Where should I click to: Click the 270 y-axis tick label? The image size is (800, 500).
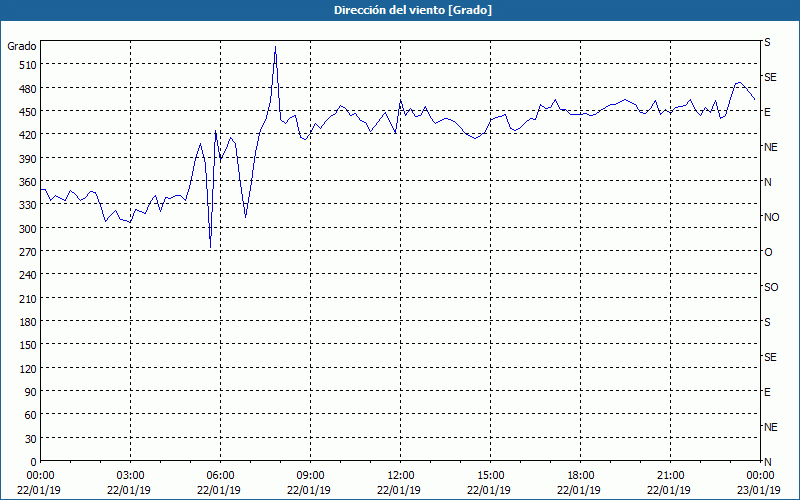29,252
